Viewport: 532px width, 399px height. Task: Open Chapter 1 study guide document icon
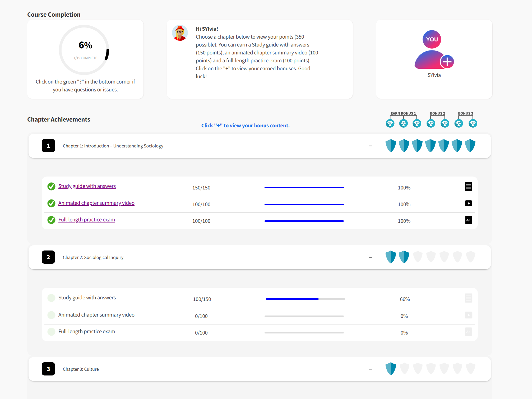coord(469,187)
